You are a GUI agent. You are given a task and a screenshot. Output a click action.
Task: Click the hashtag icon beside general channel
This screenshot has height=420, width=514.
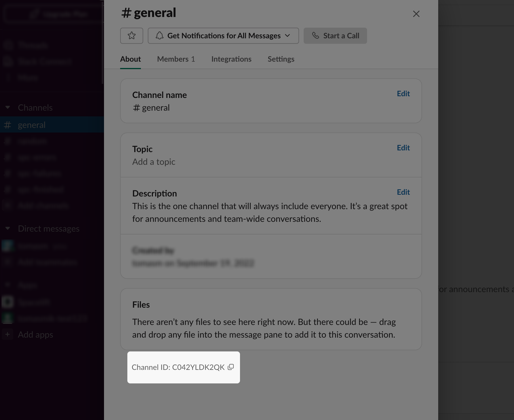7,124
